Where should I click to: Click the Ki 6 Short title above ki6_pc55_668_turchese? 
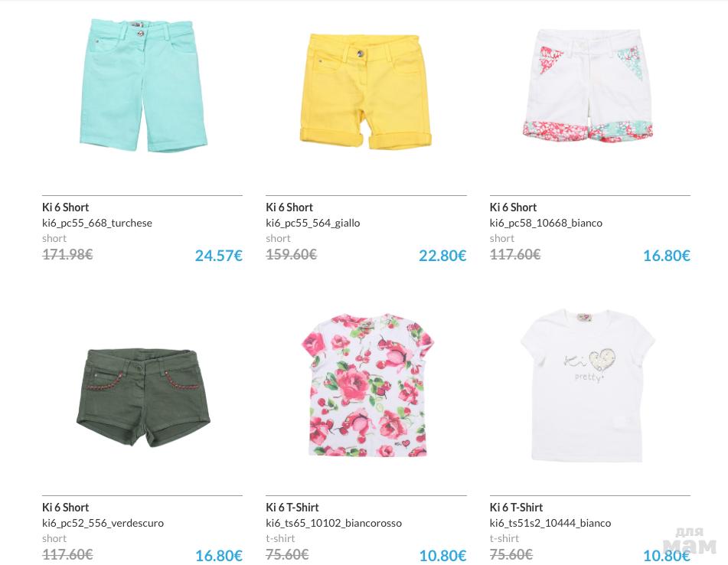pos(66,207)
